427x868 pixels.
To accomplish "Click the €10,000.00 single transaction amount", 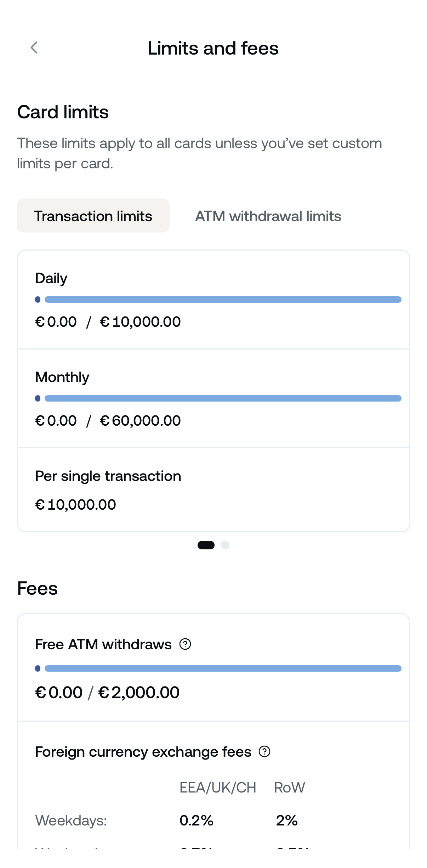I will point(75,504).
